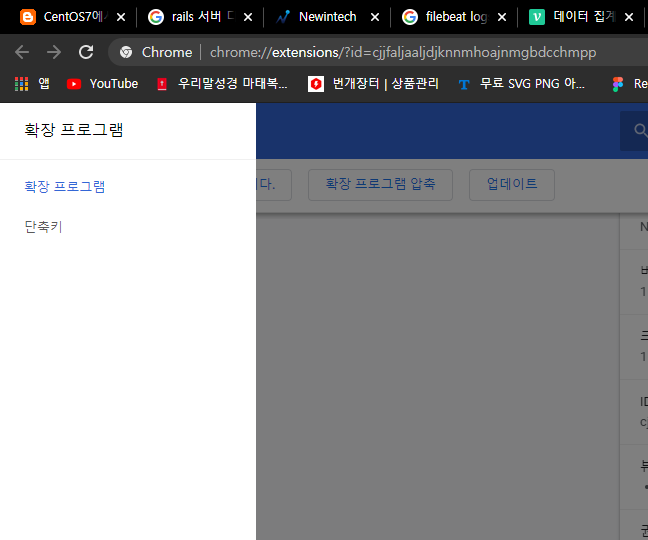Close the 데이터 집계 tab

(629, 17)
